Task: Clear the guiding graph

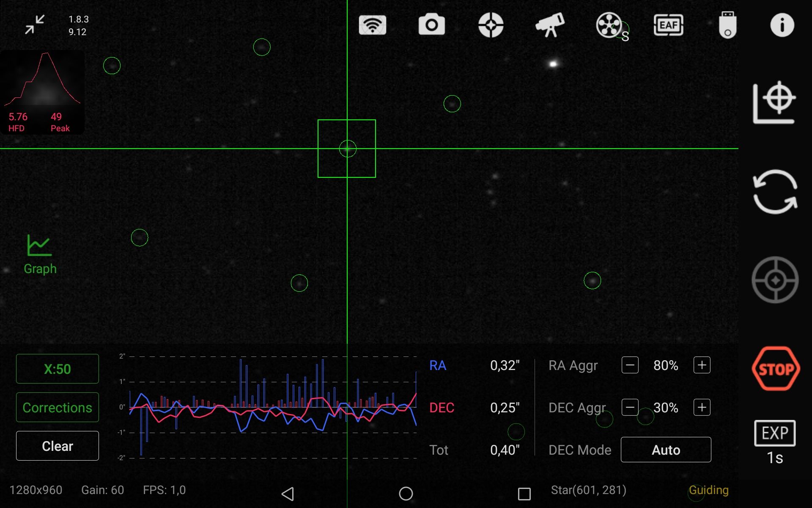Action: pyautogui.click(x=58, y=446)
